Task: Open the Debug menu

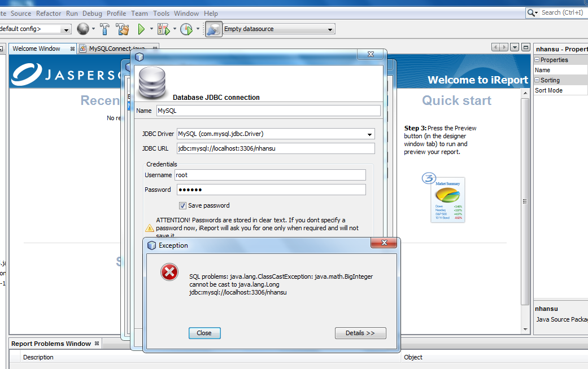Action: click(92, 14)
